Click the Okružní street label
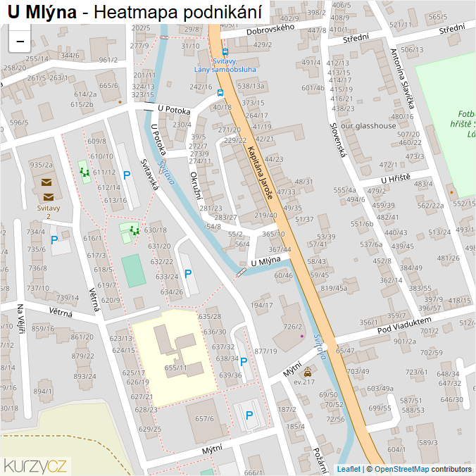The height and width of the screenshot is (476, 476). (x=196, y=186)
